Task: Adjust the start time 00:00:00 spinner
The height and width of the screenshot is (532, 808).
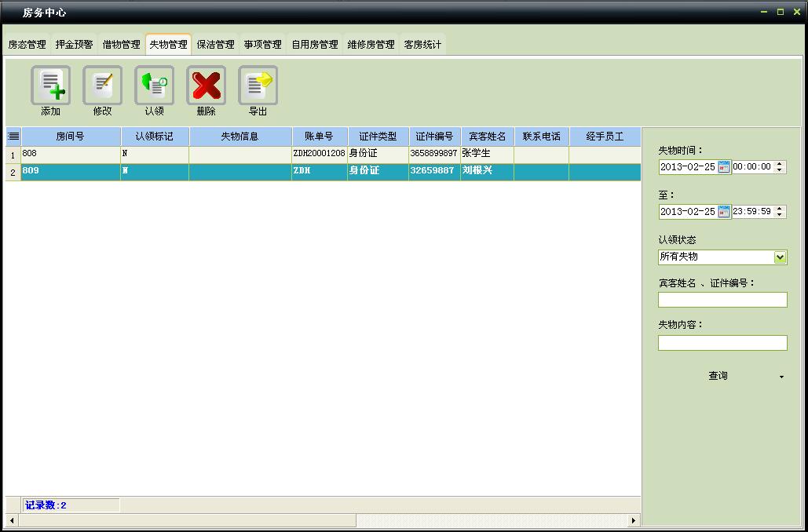Action: [779, 167]
